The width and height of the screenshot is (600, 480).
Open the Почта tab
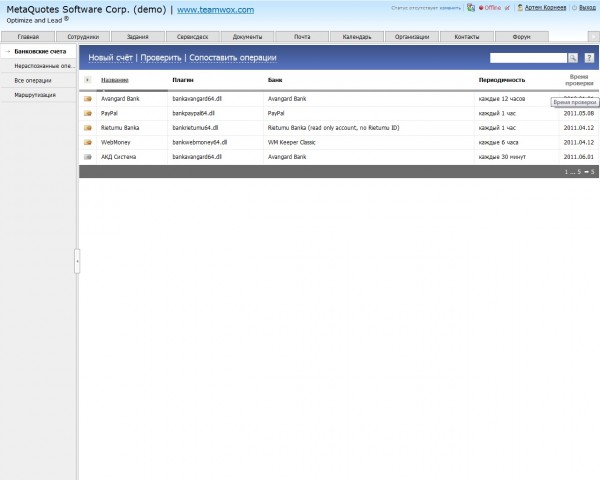point(302,37)
